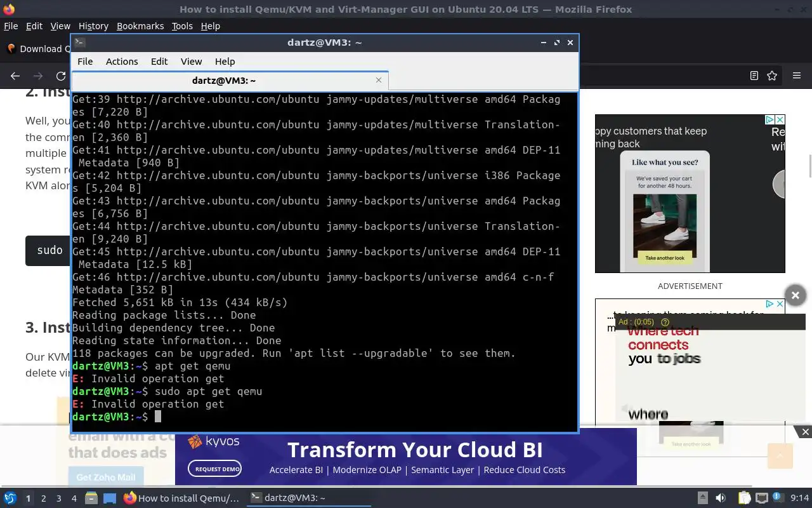812x508 pixels.
Task: Dismiss floating video with round X button
Action: pyautogui.click(x=796, y=295)
